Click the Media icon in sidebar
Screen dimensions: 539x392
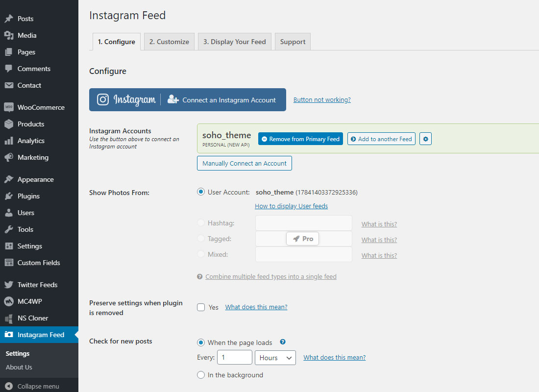(9, 35)
